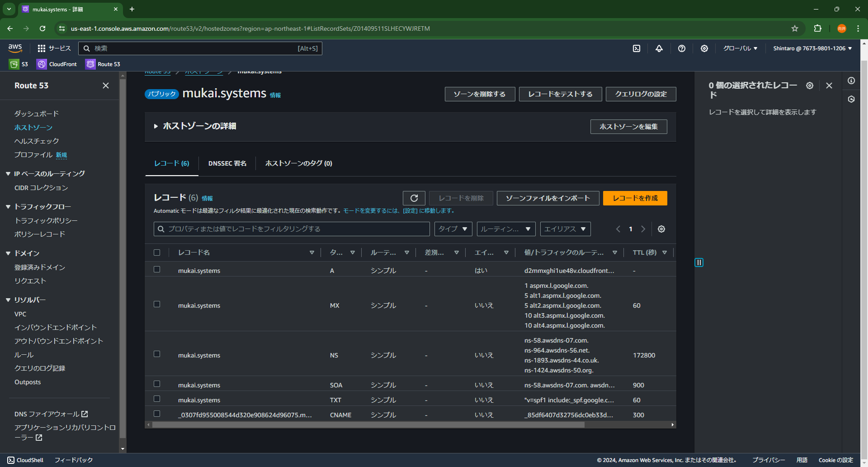Switch to レコード (6) tab
The image size is (868, 467).
[x=172, y=163]
